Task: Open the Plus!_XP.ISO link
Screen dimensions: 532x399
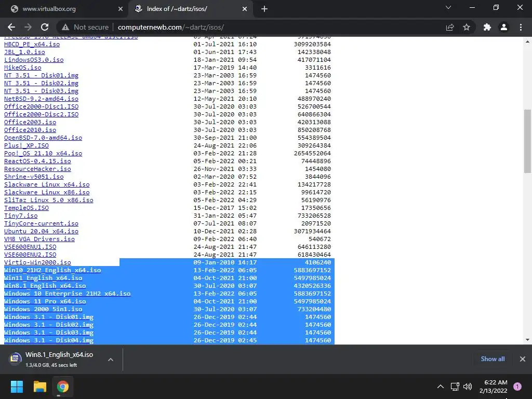Action: click(26, 145)
